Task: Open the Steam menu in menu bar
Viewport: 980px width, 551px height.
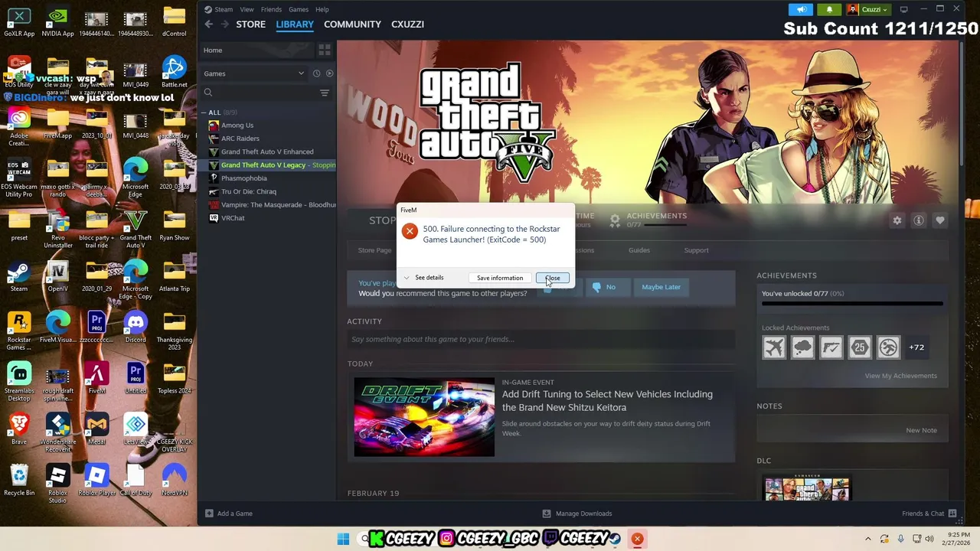Action: point(224,9)
